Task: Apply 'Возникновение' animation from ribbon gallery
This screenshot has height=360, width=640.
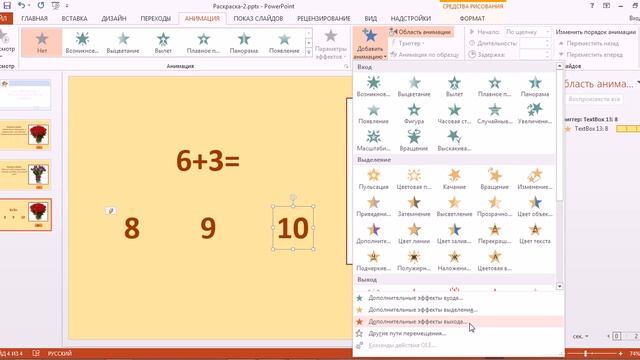Action: pyautogui.click(x=82, y=42)
